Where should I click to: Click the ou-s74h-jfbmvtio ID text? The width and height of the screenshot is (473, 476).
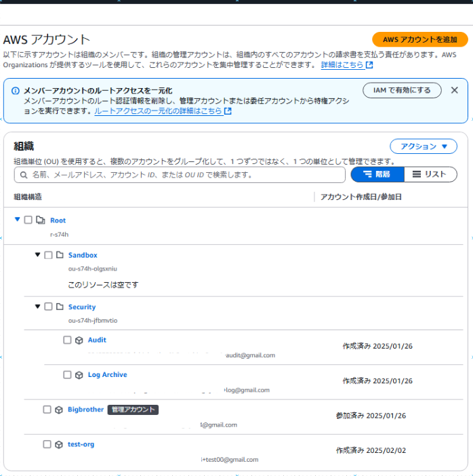[x=93, y=321]
